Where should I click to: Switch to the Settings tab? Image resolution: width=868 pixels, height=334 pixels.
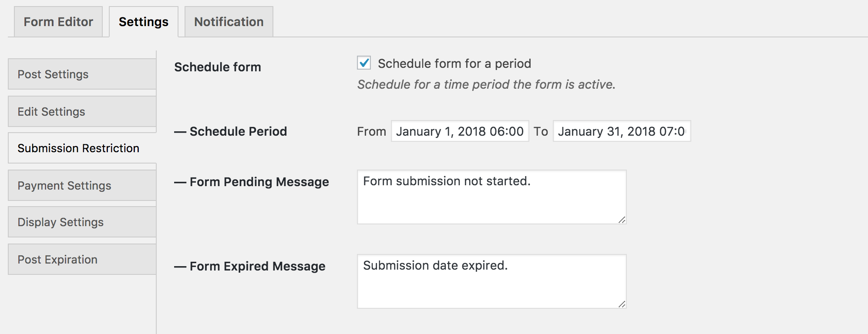143,22
